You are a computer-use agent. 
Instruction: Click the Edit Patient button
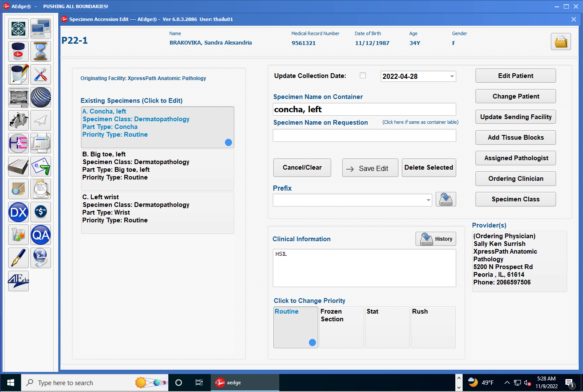click(x=516, y=76)
